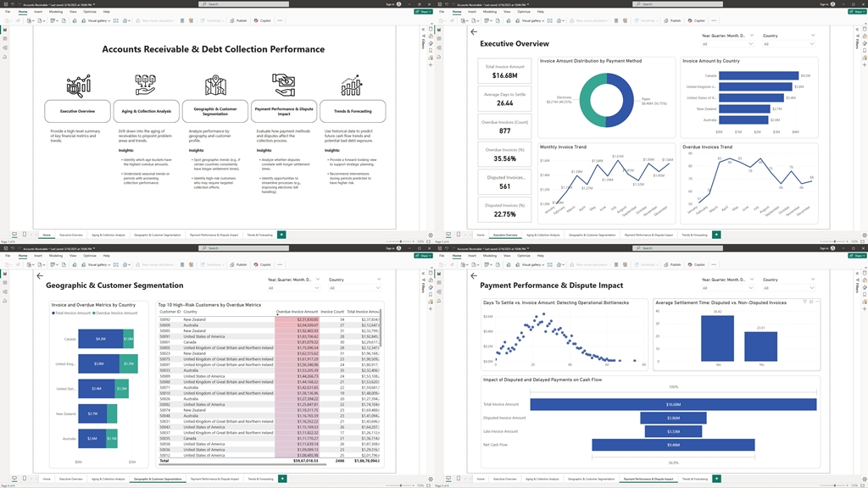Screen dimensions: 868x488
Task: Switch to mobile layout in Payment Performance window
Action: click(x=459, y=479)
